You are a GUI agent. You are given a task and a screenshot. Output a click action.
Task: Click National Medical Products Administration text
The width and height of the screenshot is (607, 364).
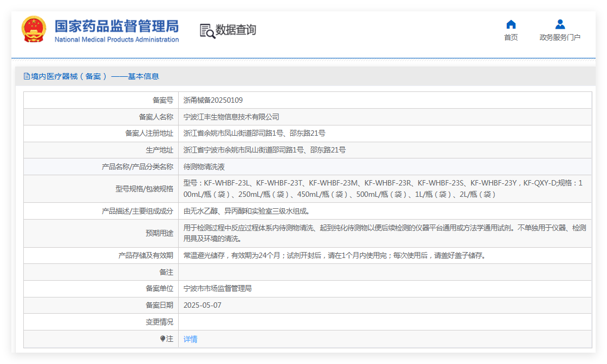116,39
